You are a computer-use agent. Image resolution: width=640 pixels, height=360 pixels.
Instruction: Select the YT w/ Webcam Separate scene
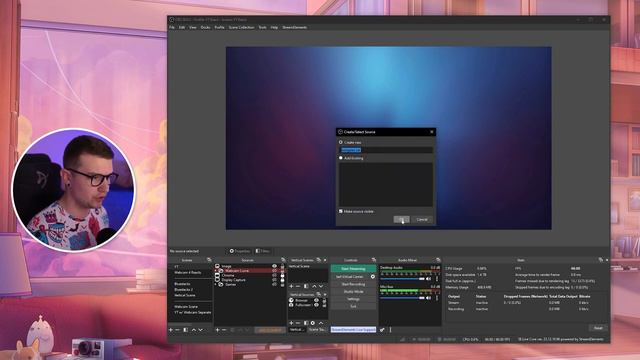pos(193,312)
